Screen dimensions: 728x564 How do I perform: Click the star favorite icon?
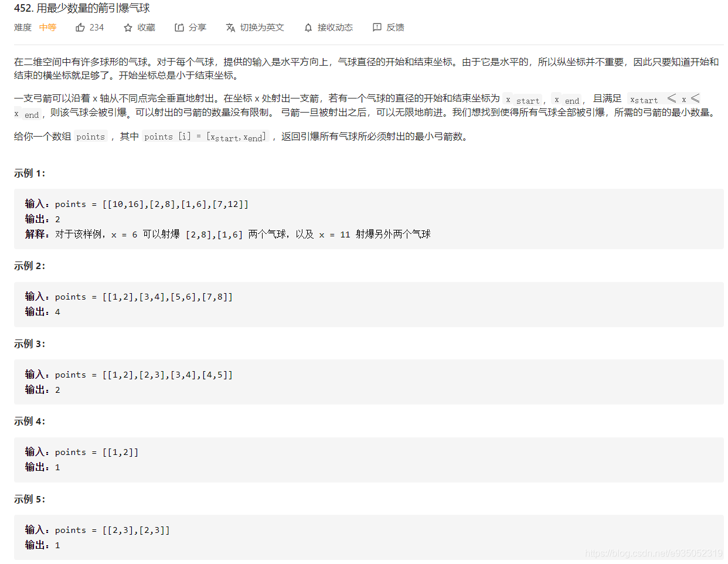(128, 28)
